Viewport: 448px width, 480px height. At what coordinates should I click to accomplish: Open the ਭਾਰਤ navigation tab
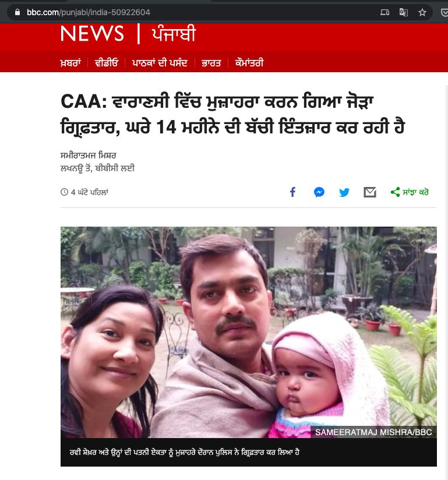pyautogui.click(x=211, y=63)
